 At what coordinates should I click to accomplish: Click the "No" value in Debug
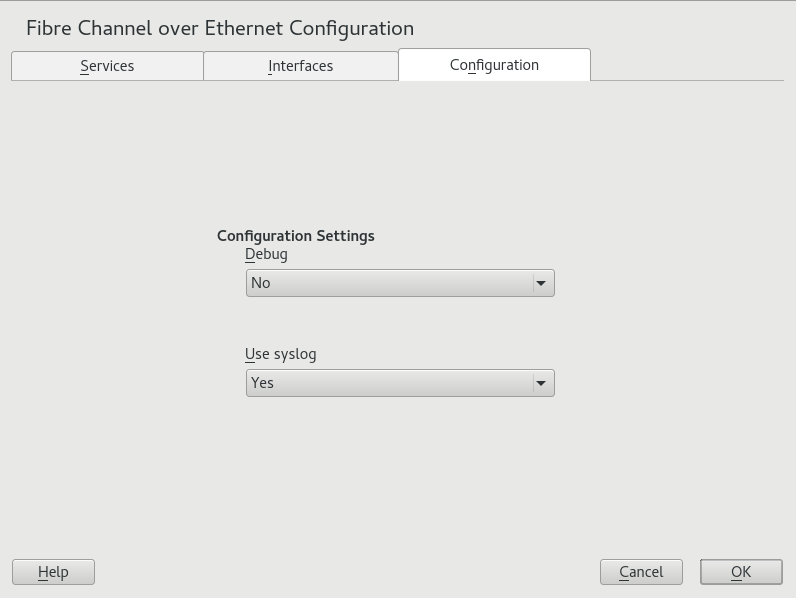[x=261, y=283]
